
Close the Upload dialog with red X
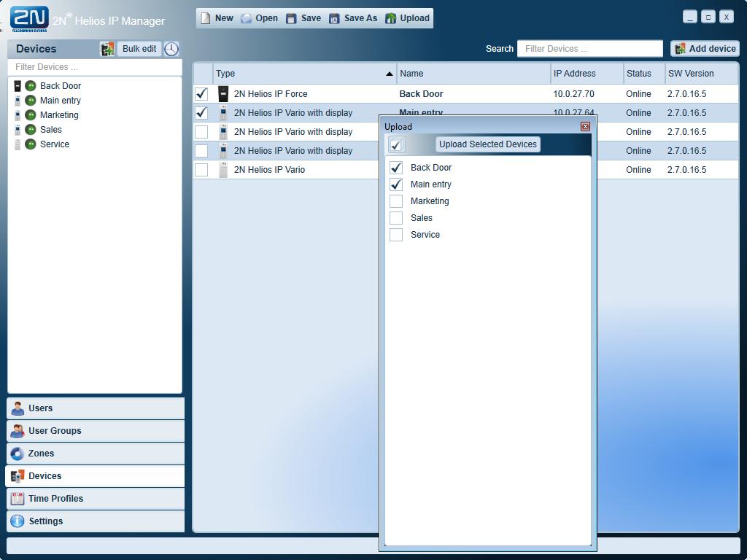click(586, 126)
